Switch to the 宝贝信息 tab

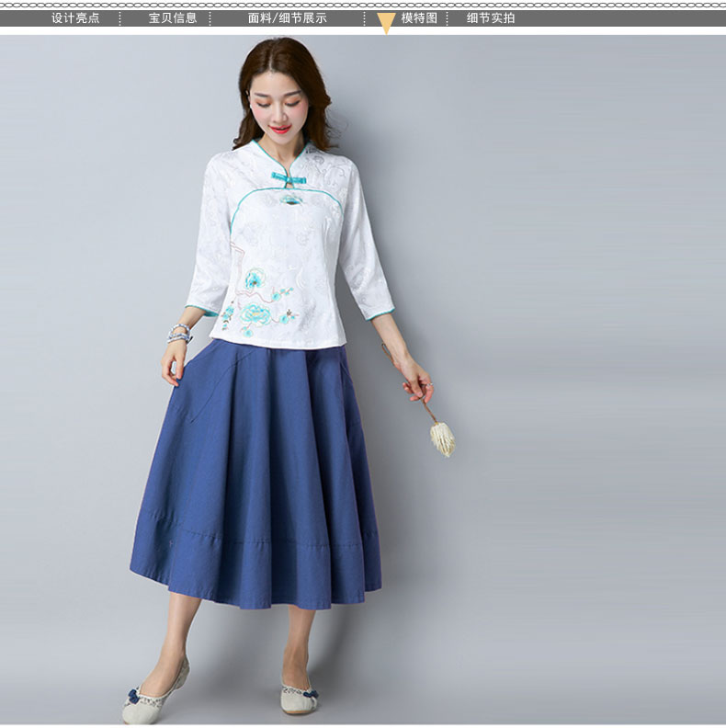(x=173, y=17)
